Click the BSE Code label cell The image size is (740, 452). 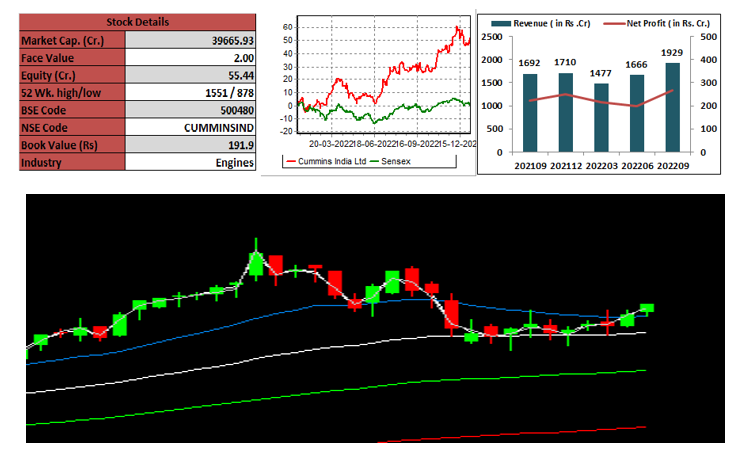click(72, 110)
